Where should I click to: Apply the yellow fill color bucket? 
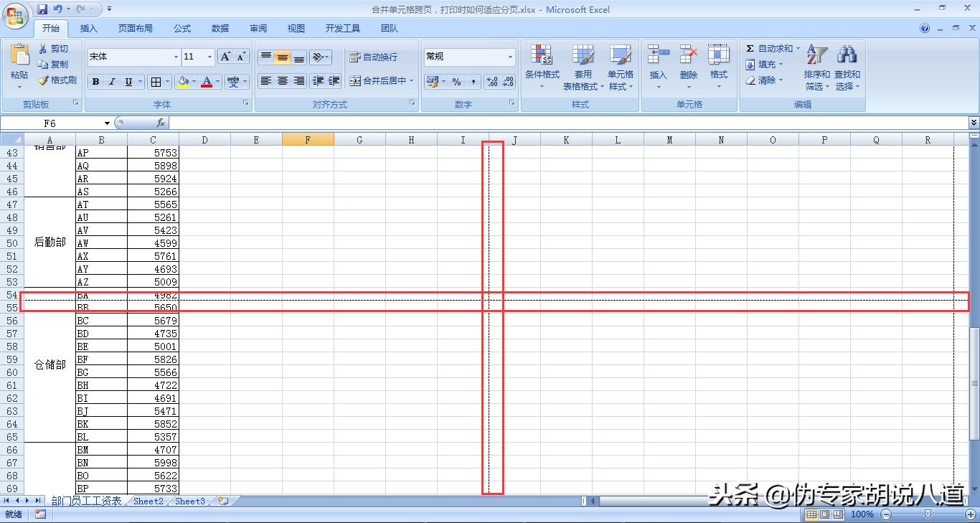tap(184, 82)
